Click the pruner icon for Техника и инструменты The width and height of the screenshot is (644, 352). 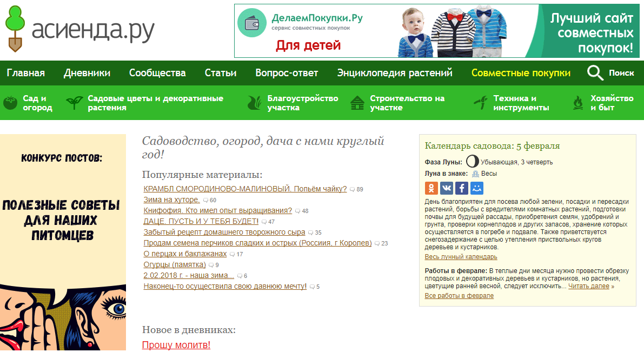point(481,103)
